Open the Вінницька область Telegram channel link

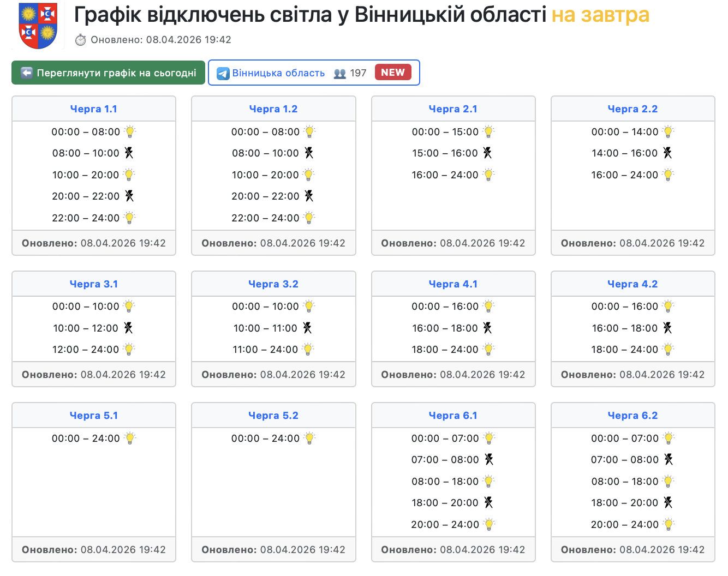278,73
